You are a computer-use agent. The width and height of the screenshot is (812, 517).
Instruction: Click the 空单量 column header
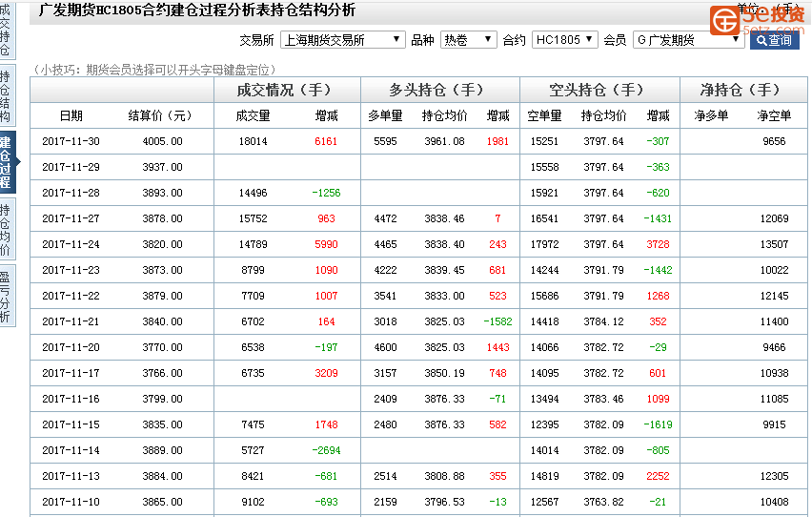pyautogui.click(x=544, y=115)
